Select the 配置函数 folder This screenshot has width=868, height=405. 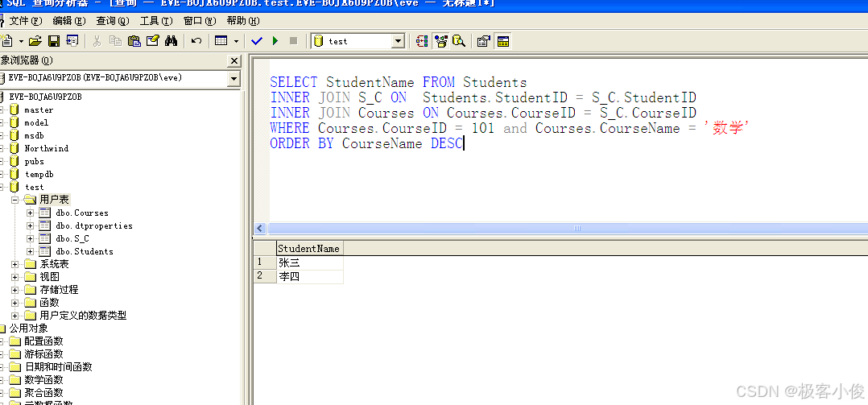pyautogui.click(x=43, y=341)
